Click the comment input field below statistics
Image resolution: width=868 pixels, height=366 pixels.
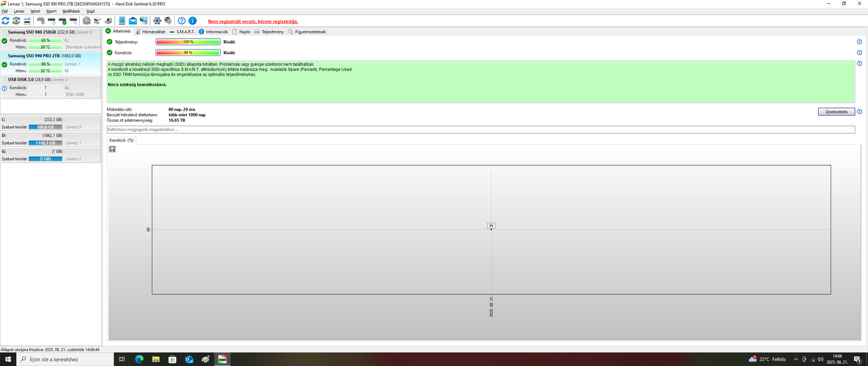(481, 130)
